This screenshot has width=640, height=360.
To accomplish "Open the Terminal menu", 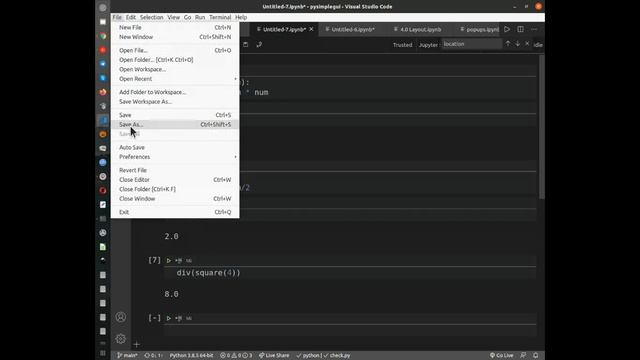I will point(220,17).
